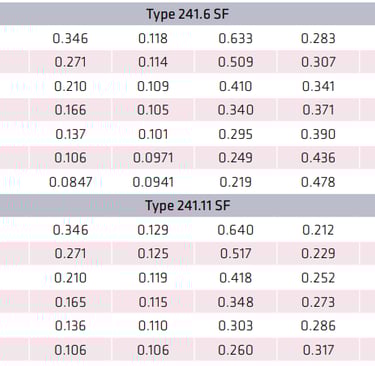Image resolution: width=375 pixels, height=366 pixels.
Task: Click the 0.0971 table cell
Action: coord(153,158)
